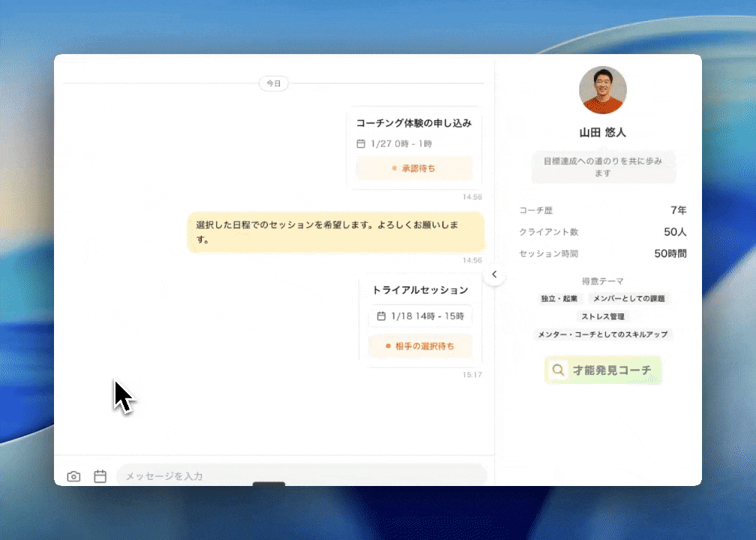Focus the メッセージを入力 message input field
This screenshot has width=756, height=540.
click(x=301, y=475)
